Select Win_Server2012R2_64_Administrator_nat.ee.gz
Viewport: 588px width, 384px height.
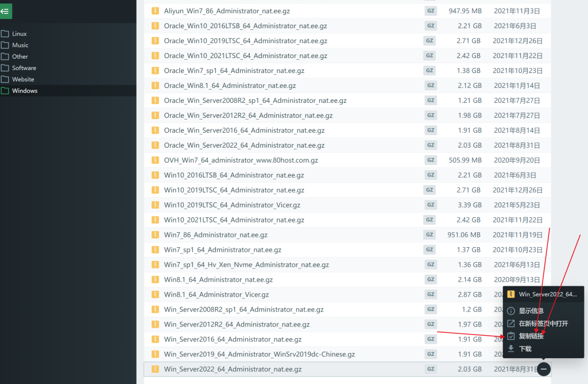click(237, 324)
